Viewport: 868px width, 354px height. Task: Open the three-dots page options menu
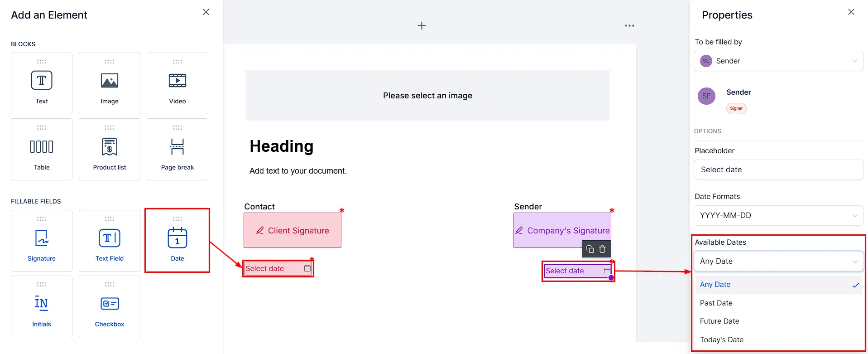[x=629, y=26]
